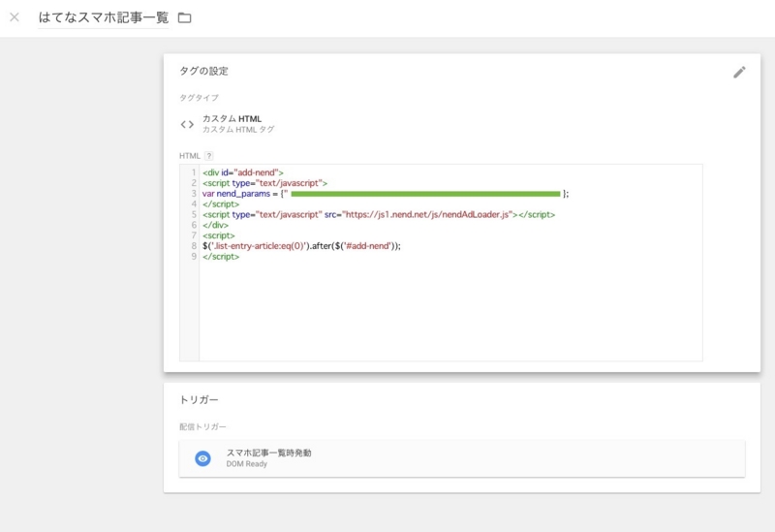Screen dimensions: 775x532
Task: Click the nendAdLoader.js script URL line
Action: tap(379, 214)
